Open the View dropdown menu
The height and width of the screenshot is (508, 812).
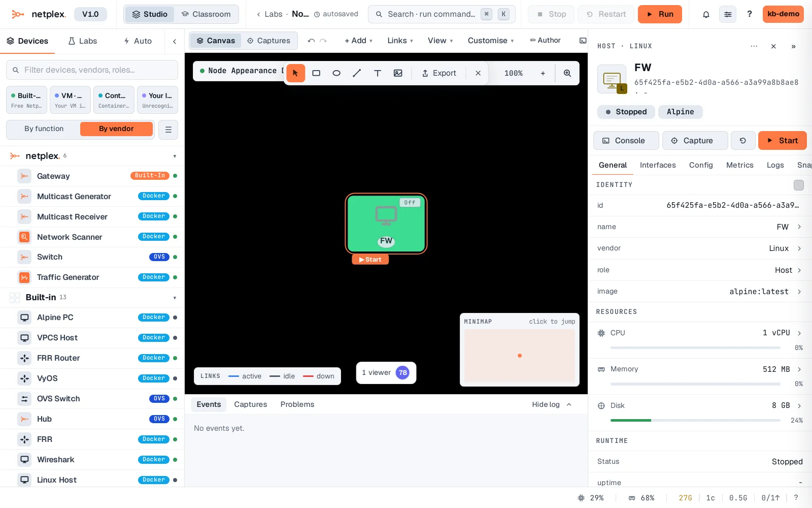pyautogui.click(x=440, y=41)
